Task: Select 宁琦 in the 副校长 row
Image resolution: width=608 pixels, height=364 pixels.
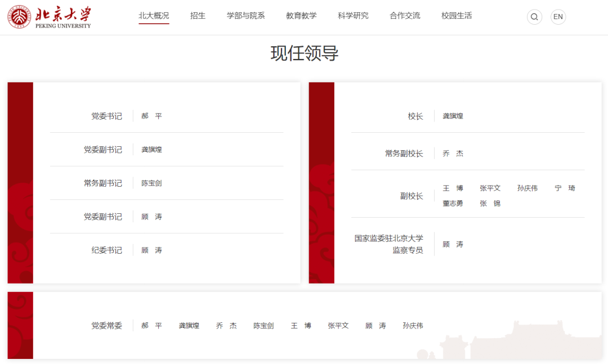Action: pos(565,188)
